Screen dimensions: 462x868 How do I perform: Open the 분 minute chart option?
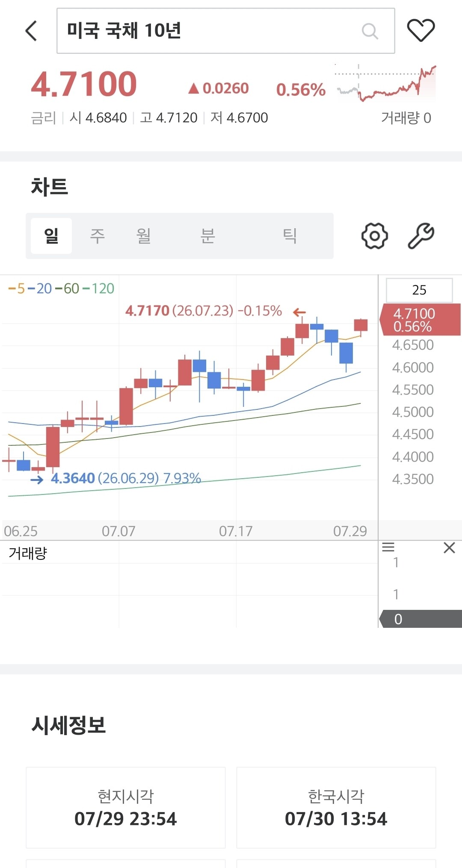pos(208,235)
